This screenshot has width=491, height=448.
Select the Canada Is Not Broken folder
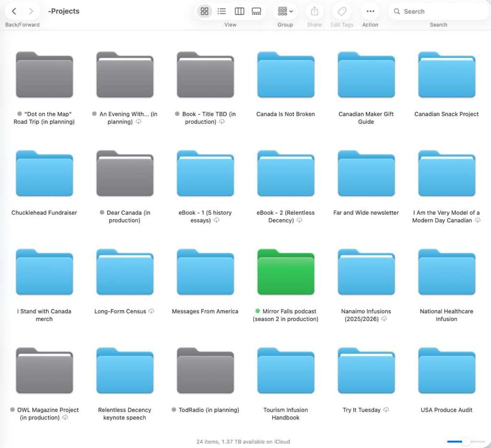pos(286,75)
